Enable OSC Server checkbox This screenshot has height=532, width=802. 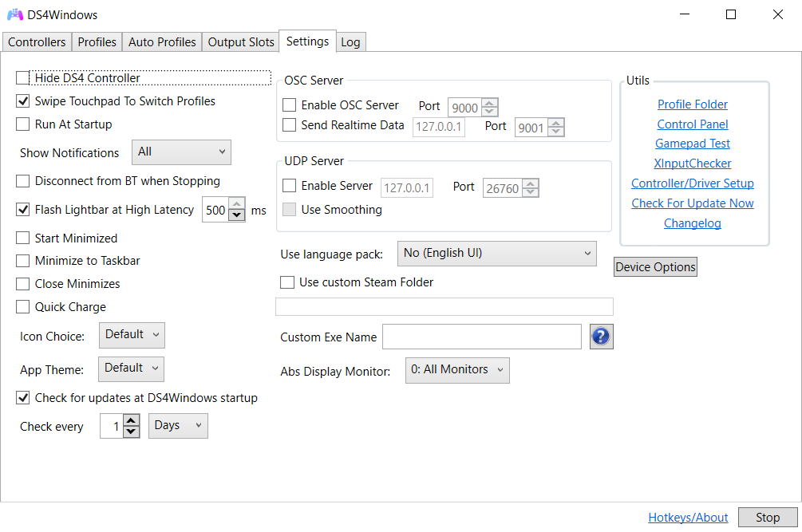(x=289, y=104)
